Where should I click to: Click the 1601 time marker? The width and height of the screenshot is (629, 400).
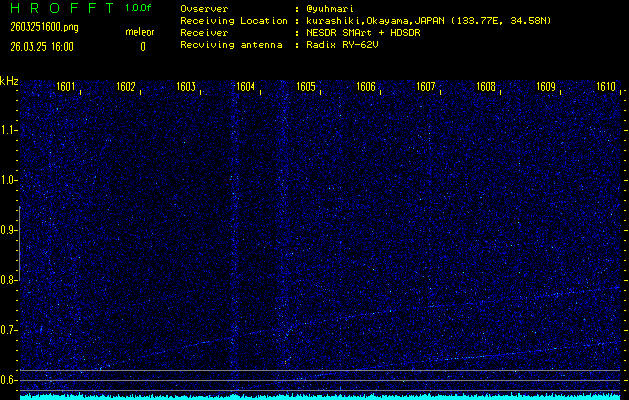coord(66,88)
